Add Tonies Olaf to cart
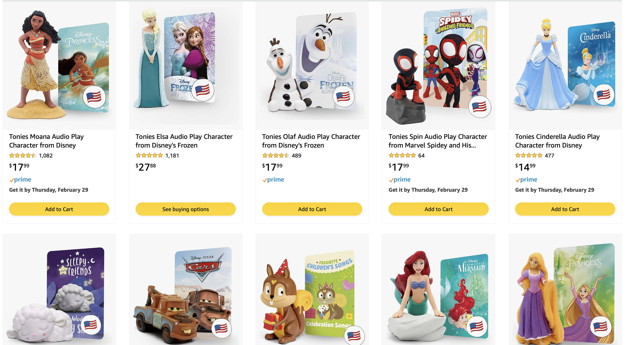 click(x=312, y=209)
